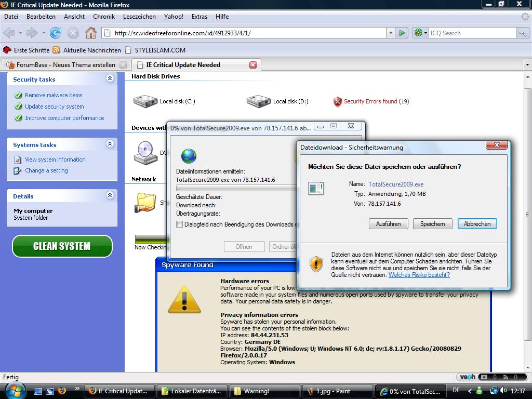The image size is (532, 399).
Task: Click the TotalSecure2009.exe file name link
Action: (396, 184)
